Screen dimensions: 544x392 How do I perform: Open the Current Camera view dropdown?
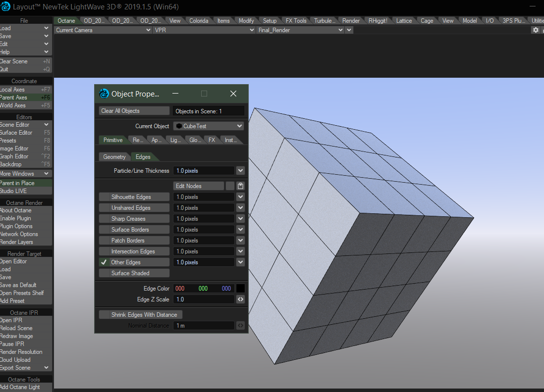103,30
